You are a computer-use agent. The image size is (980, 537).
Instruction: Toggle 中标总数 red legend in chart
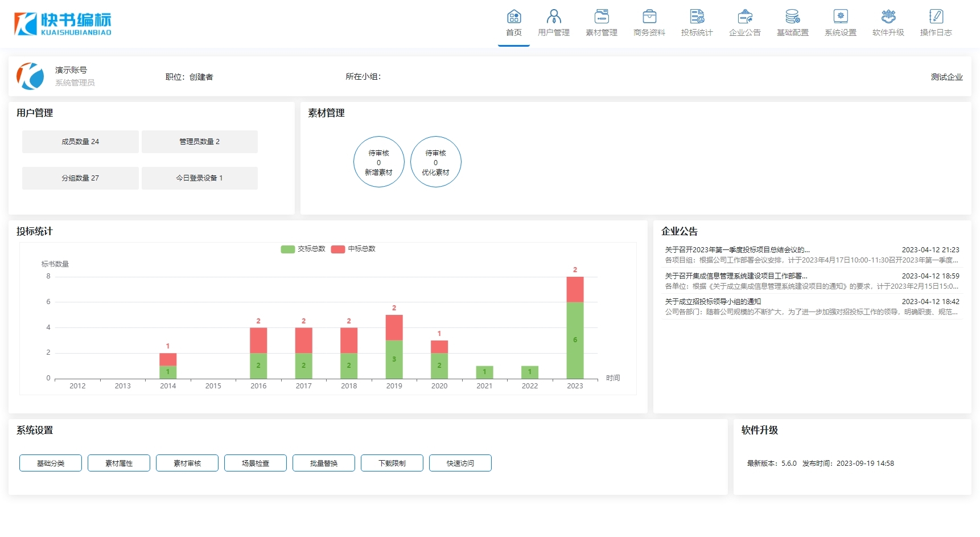pos(338,249)
